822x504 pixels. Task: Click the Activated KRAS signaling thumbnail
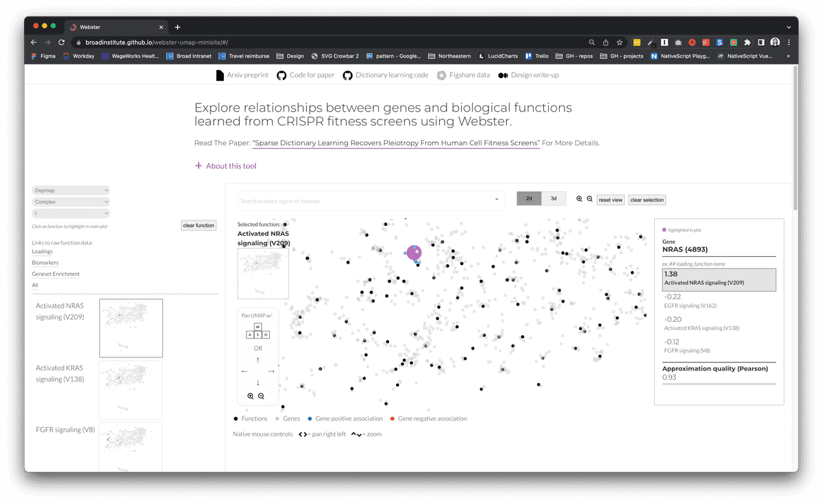pos(130,390)
